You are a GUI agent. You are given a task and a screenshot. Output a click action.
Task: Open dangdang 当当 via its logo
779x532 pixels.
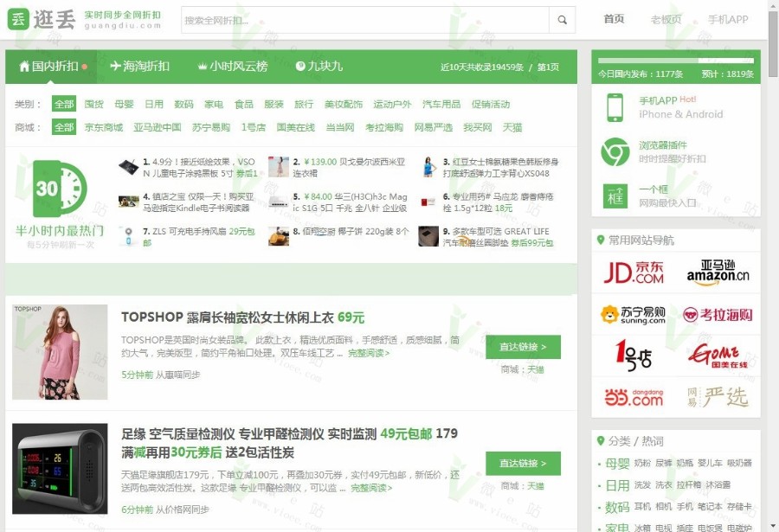pos(633,397)
